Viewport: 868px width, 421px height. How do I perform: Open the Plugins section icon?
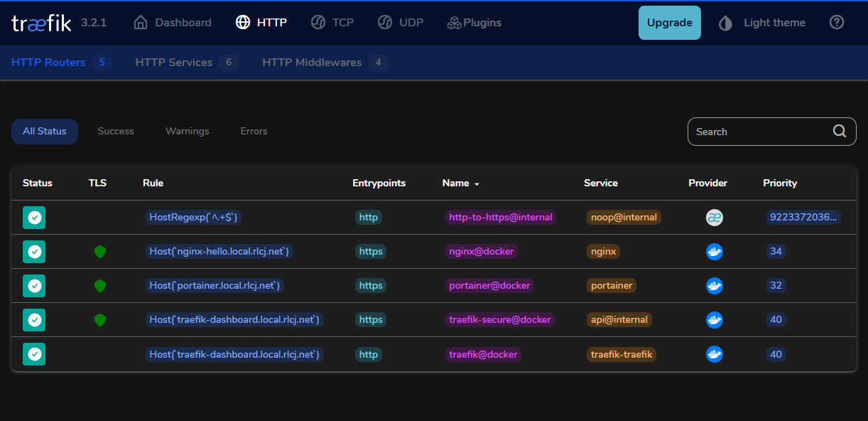pos(453,22)
